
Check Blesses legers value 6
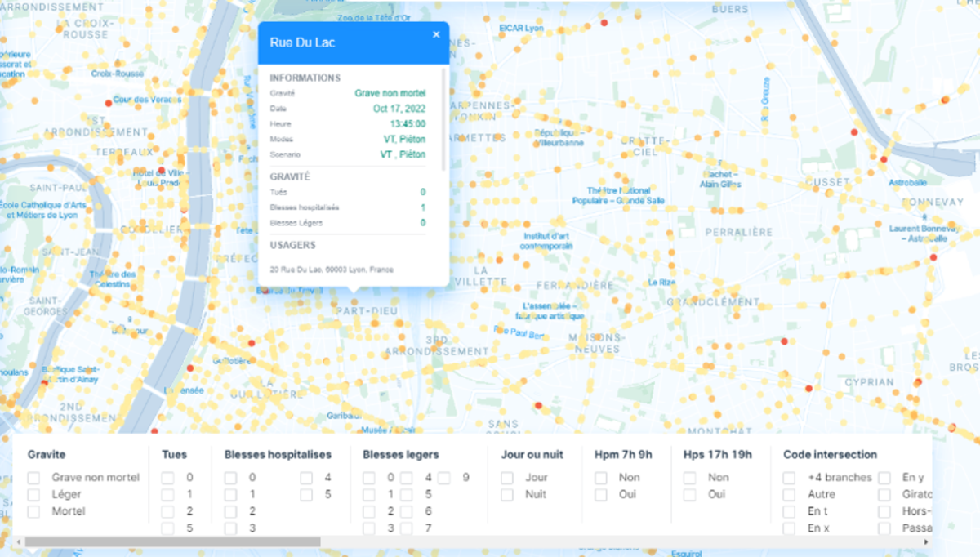[407, 512]
